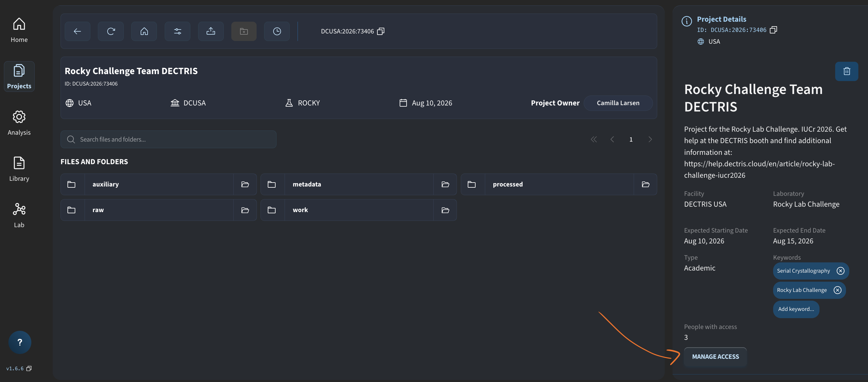Viewport: 868px width, 382px height.
Task: Open the auxiliary folder via its open-folder icon
Action: 245,184
